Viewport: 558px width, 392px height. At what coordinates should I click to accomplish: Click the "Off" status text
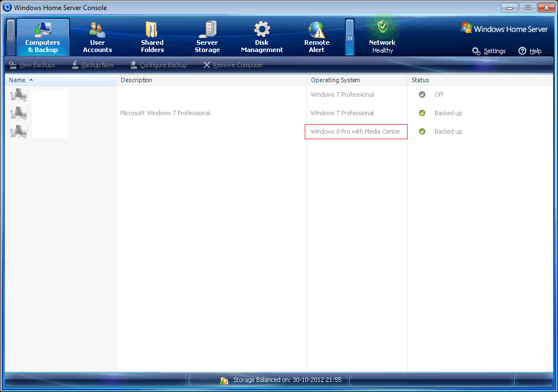point(439,95)
